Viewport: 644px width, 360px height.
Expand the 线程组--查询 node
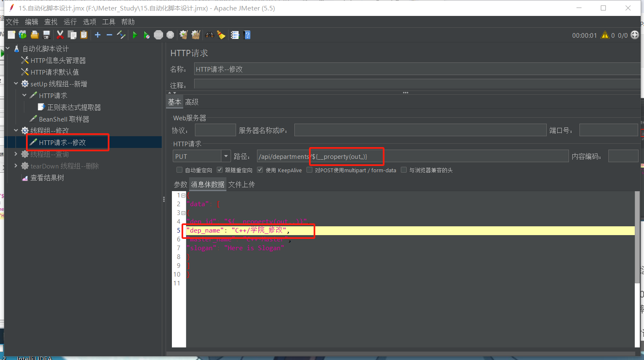pyautogui.click(x=16, y=154)
